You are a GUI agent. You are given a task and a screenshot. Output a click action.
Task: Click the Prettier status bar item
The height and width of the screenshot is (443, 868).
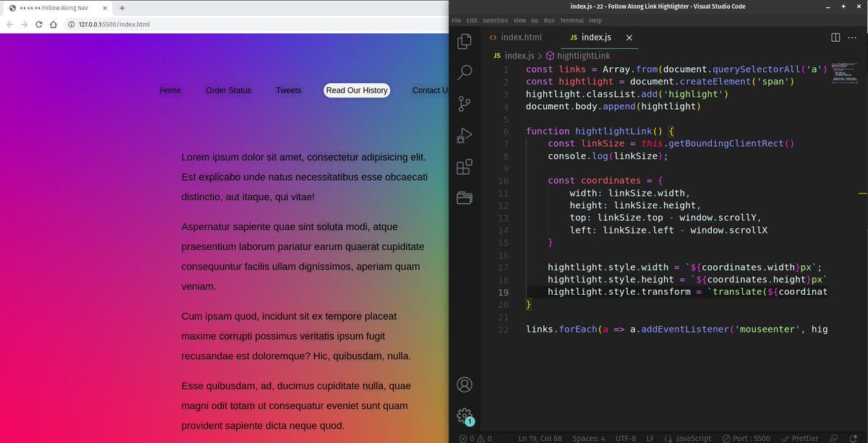(x=799, y=438)
